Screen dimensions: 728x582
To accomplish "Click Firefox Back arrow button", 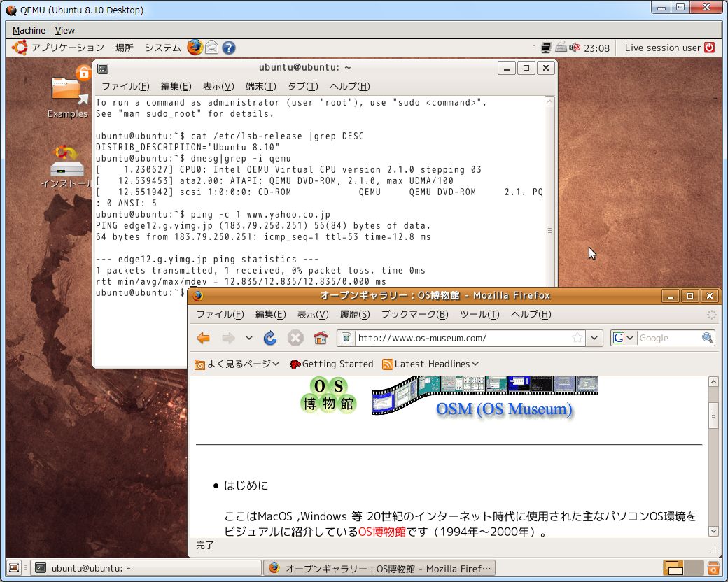I will coord(204,338).
